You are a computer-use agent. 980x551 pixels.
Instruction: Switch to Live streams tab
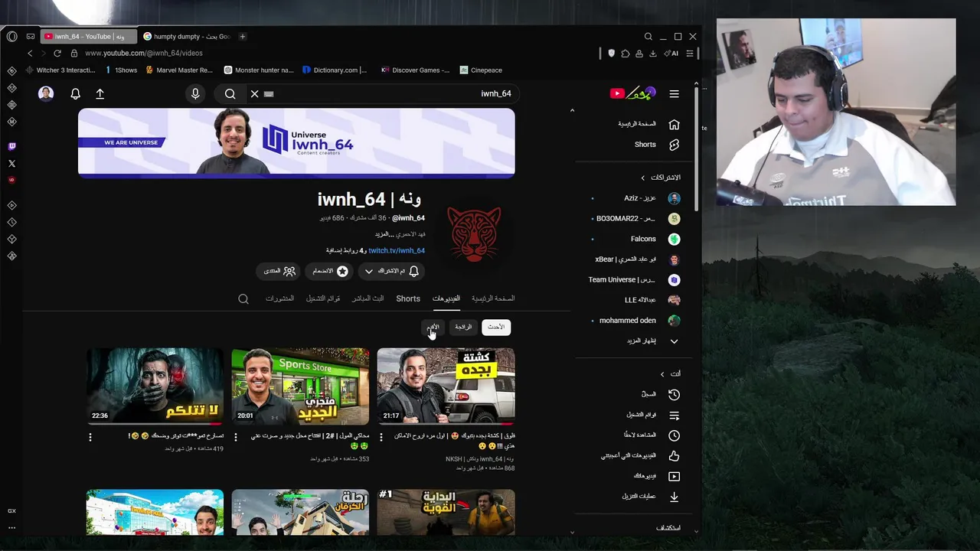point(367,298)
